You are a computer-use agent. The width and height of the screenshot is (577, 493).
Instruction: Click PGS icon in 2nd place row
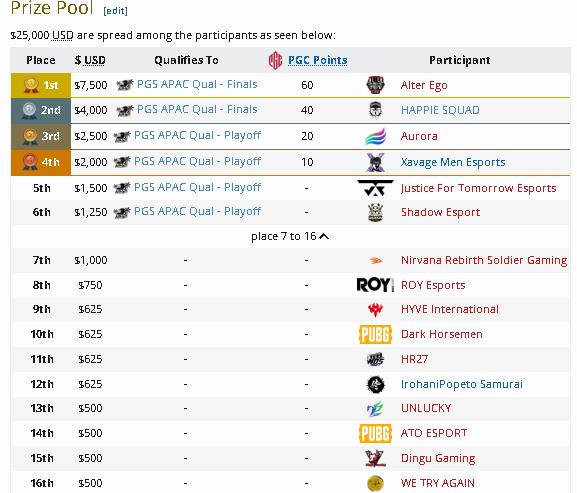coord(124,110)
